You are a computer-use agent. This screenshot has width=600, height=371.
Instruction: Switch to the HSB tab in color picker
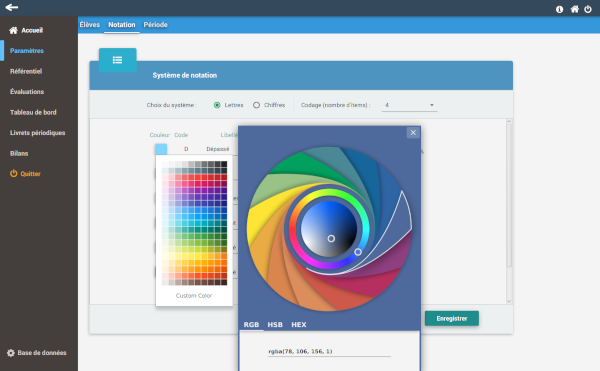point(275,325)
